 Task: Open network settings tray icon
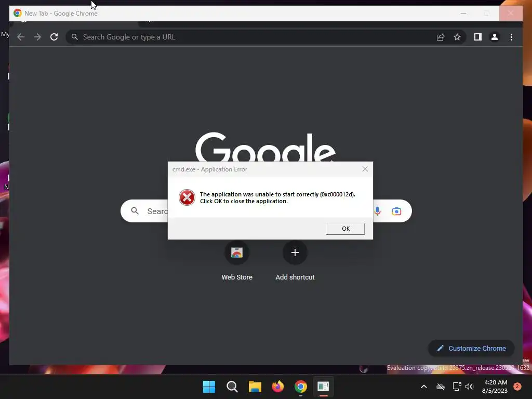457,387
